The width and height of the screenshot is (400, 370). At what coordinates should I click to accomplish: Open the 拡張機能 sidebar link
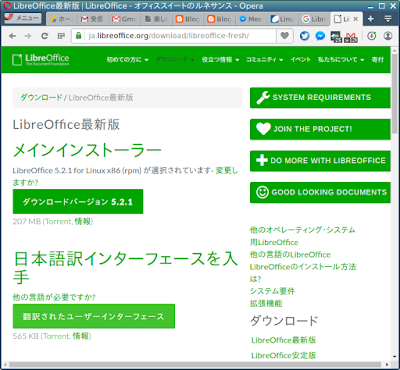[266, 303]
